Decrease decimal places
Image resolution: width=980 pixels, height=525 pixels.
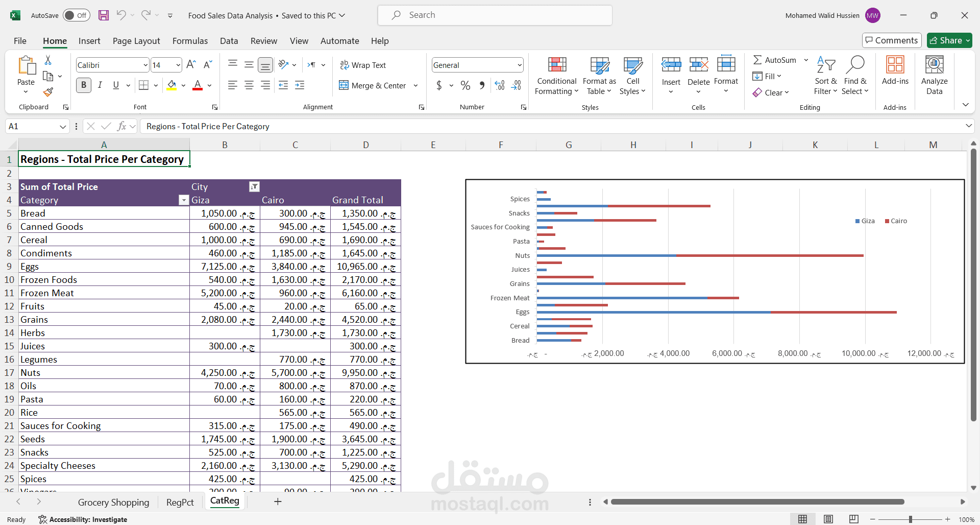(517, 85)
